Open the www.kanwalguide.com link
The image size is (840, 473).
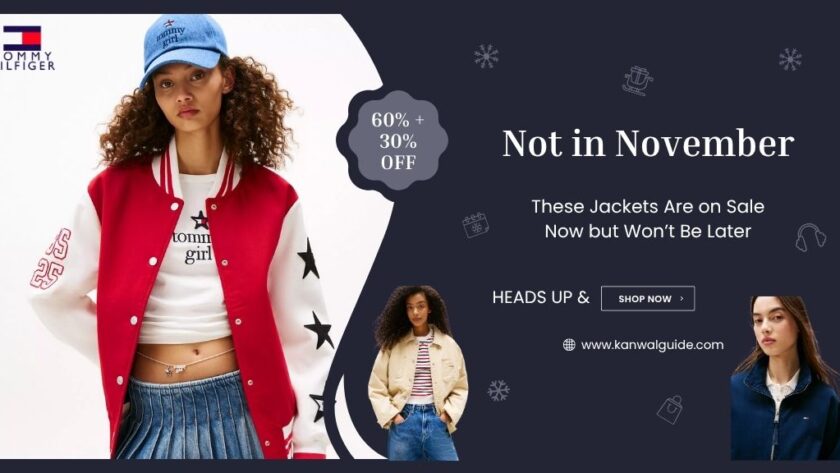coord(652,345)
